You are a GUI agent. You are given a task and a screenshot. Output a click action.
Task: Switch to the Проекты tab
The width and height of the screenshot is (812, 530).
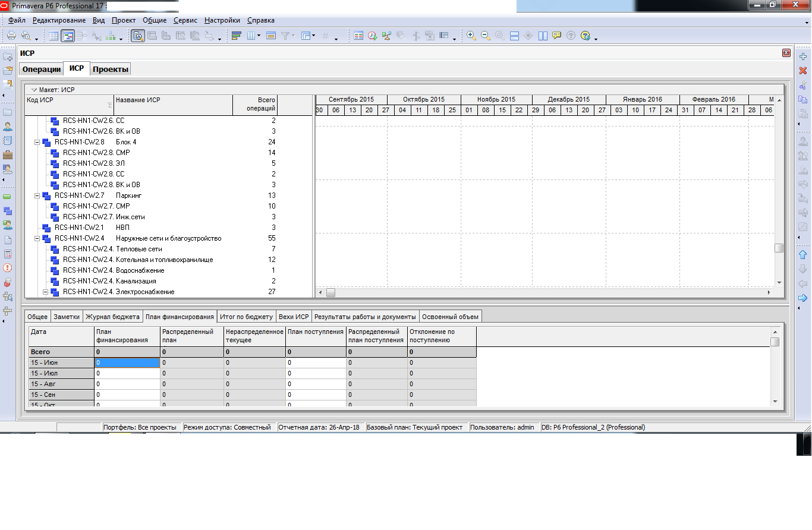111,70
